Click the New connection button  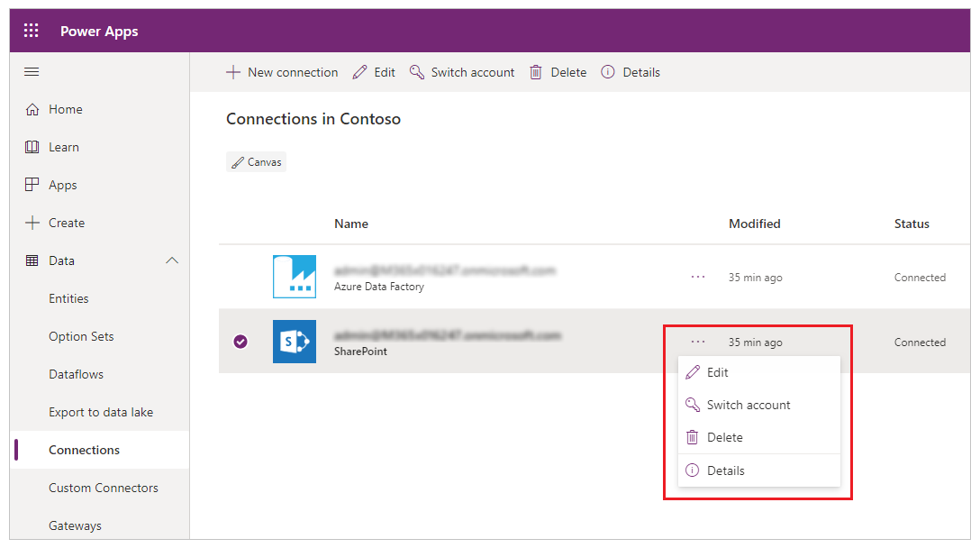pyautogui.click(x=282, y=72)
